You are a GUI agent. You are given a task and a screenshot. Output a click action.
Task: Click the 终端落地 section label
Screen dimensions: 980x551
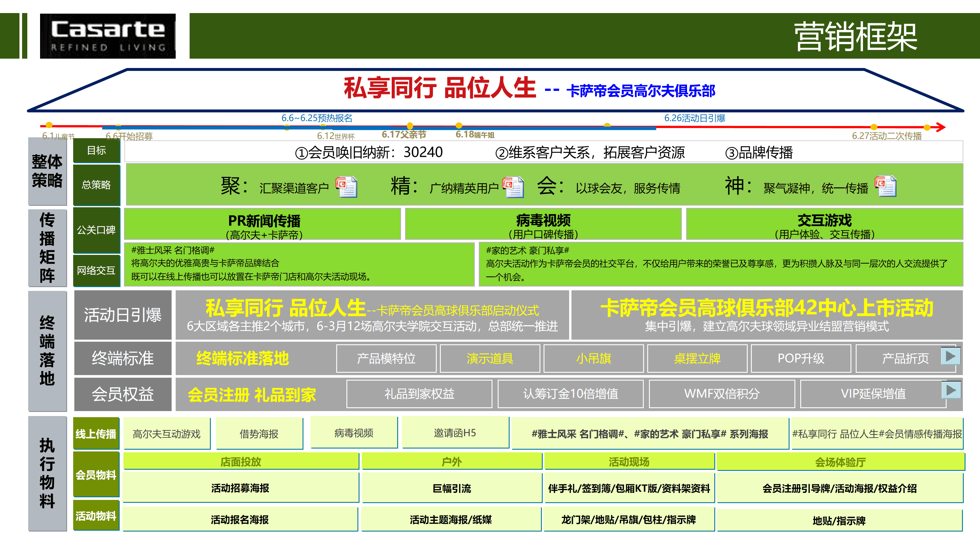(x=47, y=351)
